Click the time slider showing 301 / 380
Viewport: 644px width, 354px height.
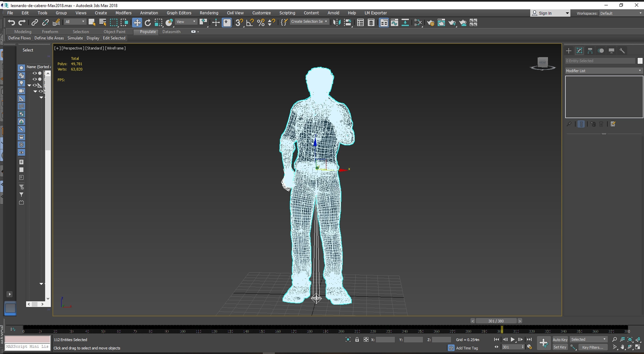pyautogui.click(x=496, y=321)
